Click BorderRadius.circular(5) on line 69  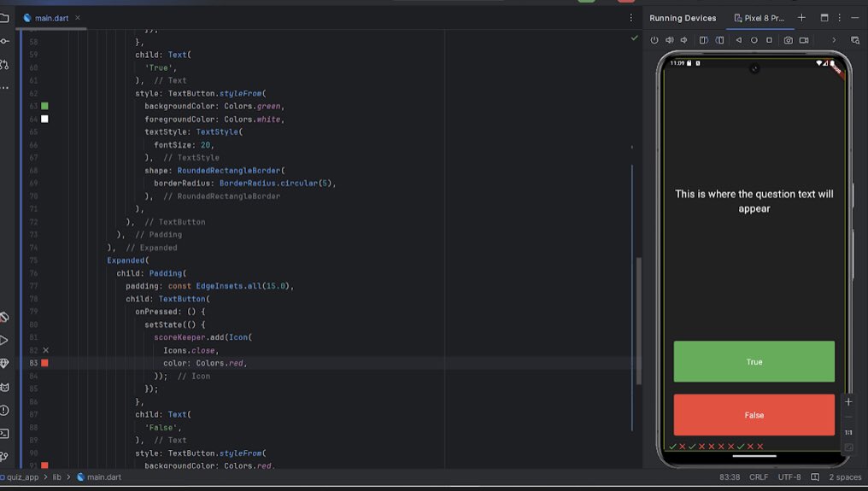click(x=275, y=184)
